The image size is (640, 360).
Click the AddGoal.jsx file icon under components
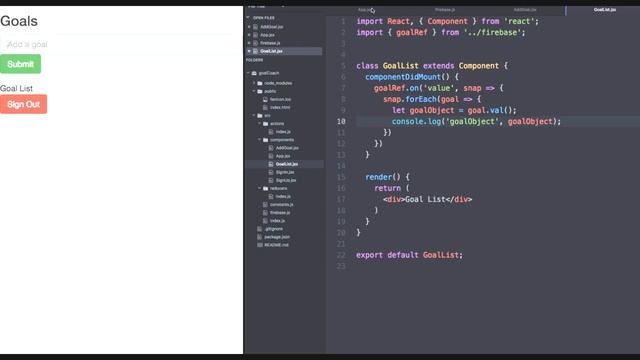271,148
